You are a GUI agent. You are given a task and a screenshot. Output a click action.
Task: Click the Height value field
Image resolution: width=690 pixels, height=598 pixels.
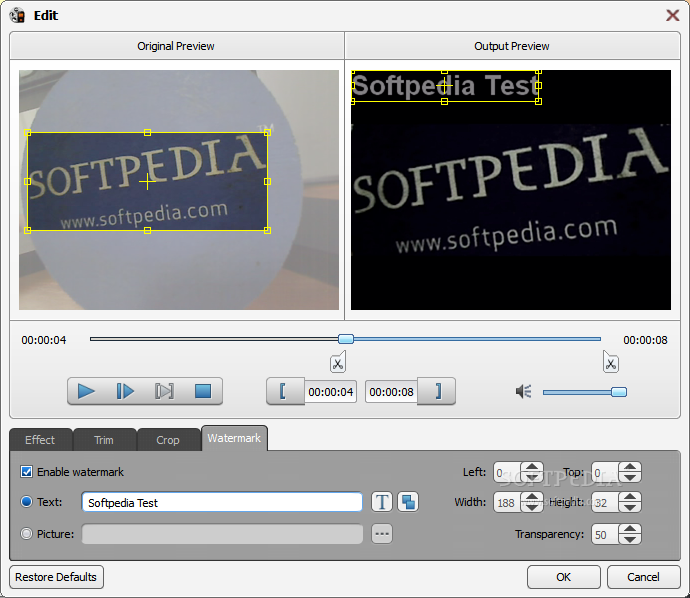605,502
